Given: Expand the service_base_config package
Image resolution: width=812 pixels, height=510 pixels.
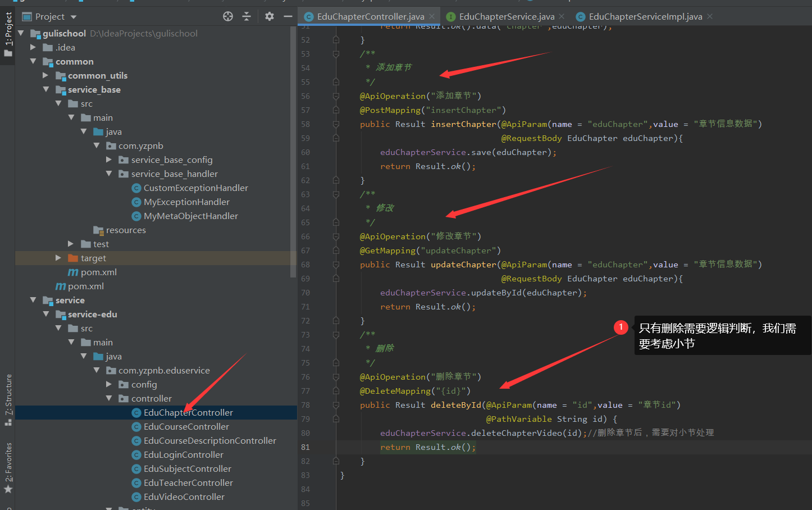Looking at the screenshot, I should 109,160.
